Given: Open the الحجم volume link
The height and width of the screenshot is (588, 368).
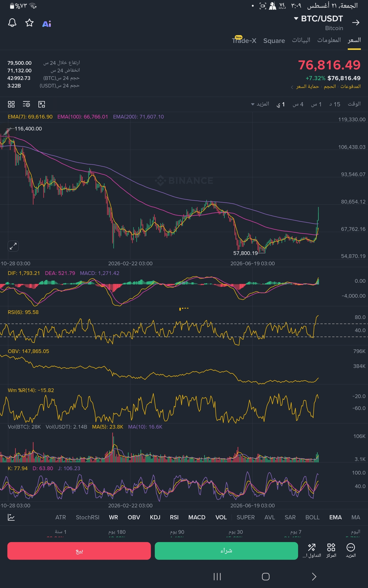Looking at the screenshot, I should point(330,86).
